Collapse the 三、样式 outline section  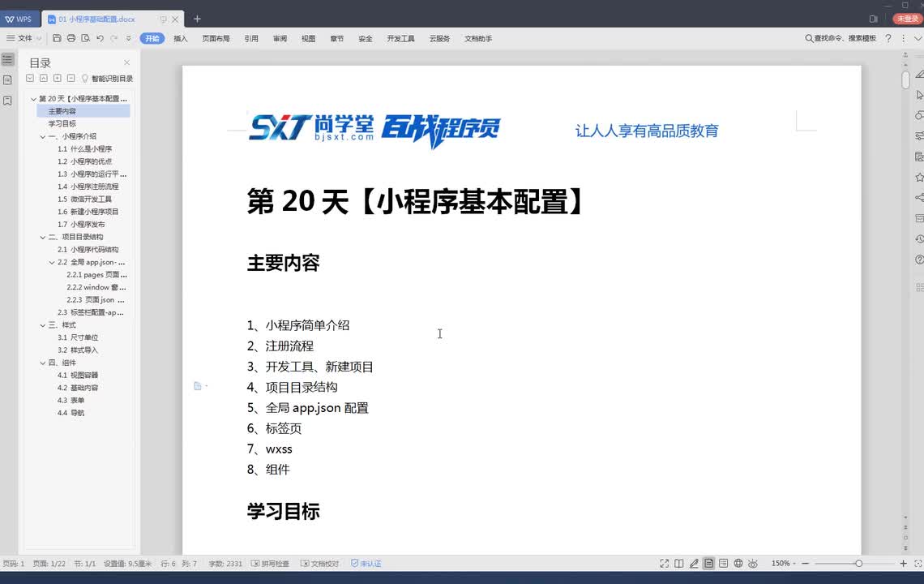(x=42, y=325)
